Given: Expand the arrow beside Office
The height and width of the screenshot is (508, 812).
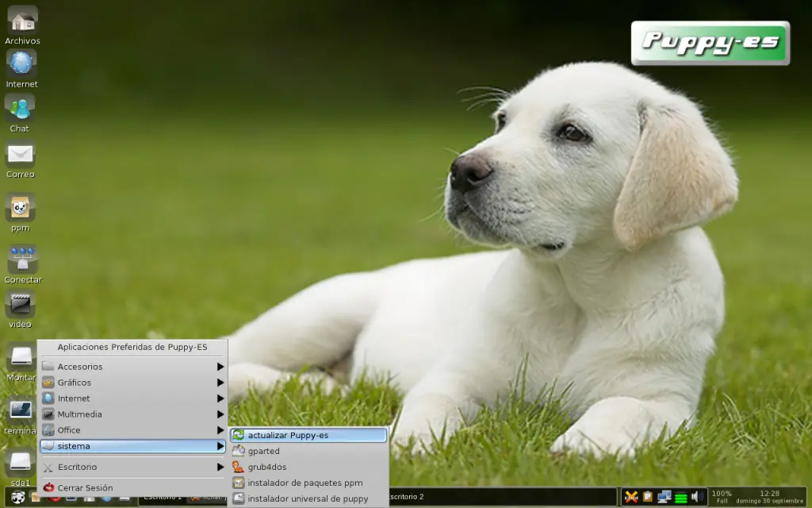Looking at the screenshot, I should (220, 430).
